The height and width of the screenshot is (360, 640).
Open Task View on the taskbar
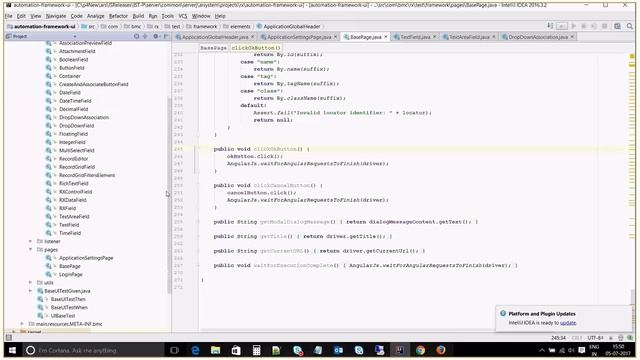pyautogui.click(x=174, y=350)
